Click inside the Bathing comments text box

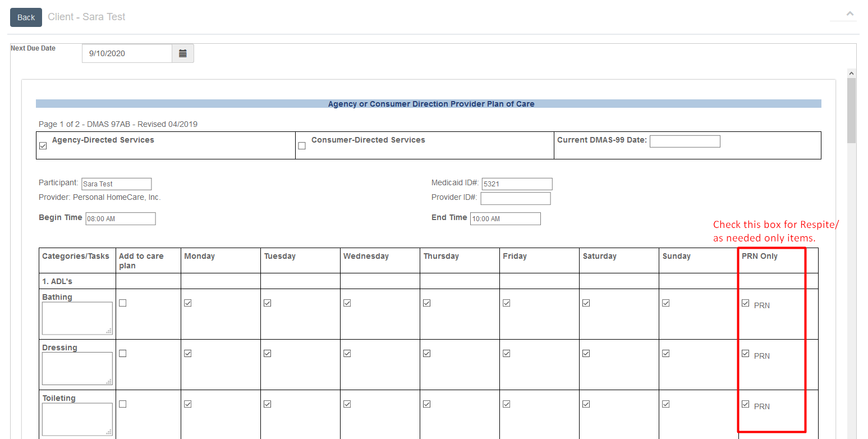77,318
